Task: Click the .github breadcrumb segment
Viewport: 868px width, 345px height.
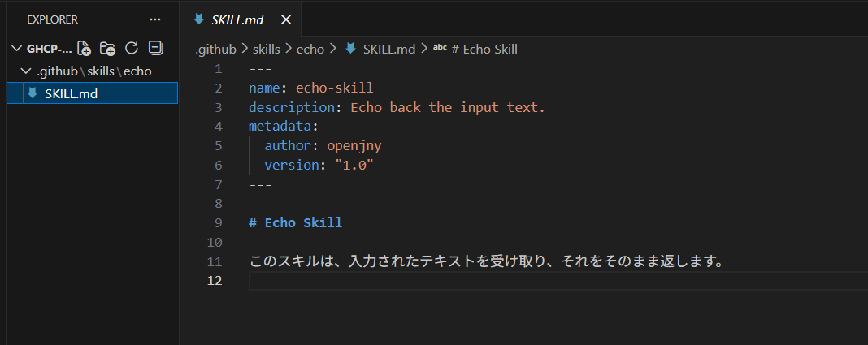Action: pos(215,49)
